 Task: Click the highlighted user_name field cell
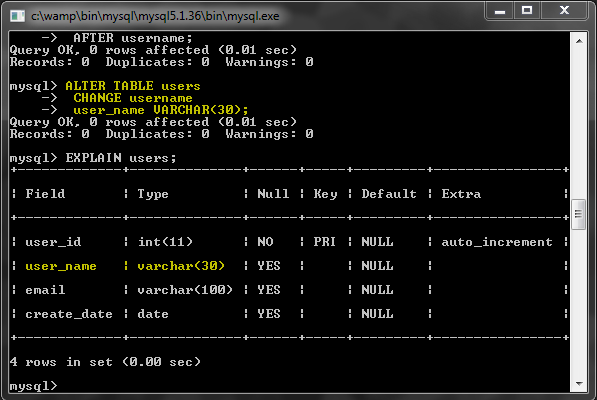click(x=61, y=266)
